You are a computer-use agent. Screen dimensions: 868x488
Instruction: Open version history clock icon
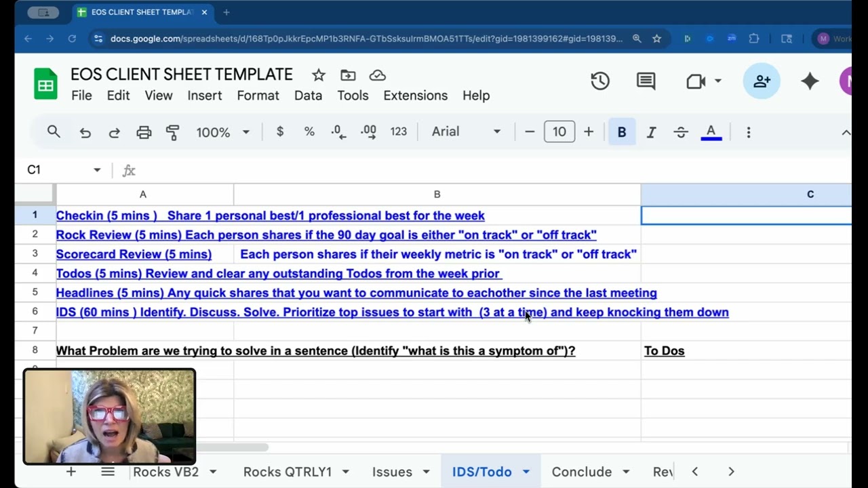tap(600, 81)
